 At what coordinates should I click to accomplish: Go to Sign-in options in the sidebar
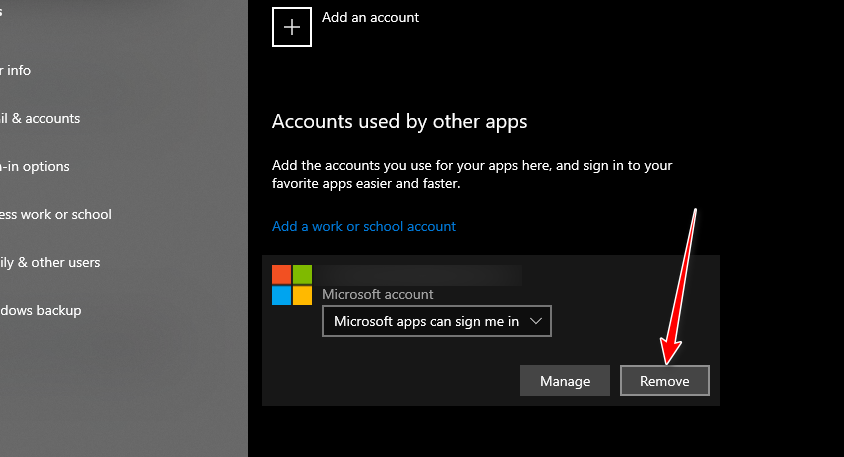pyautogui.click(x=36, y=166)
